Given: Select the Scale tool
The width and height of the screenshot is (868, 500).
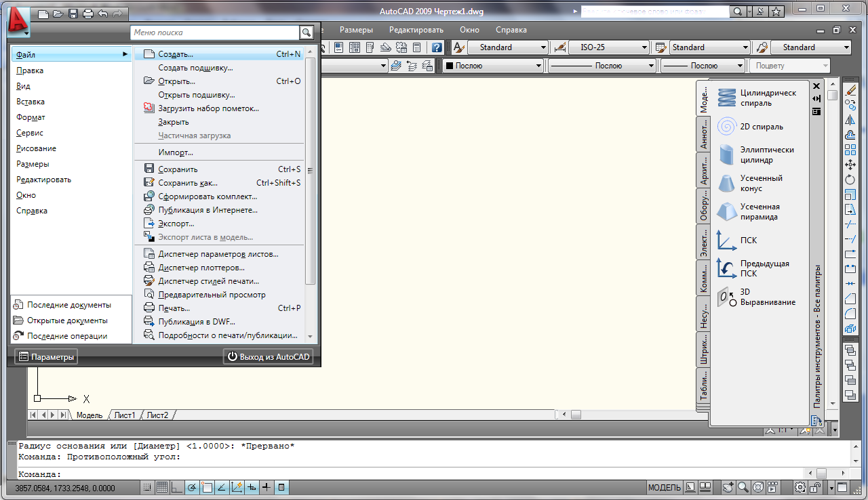Looking at the screenshot, I should 850,194.
